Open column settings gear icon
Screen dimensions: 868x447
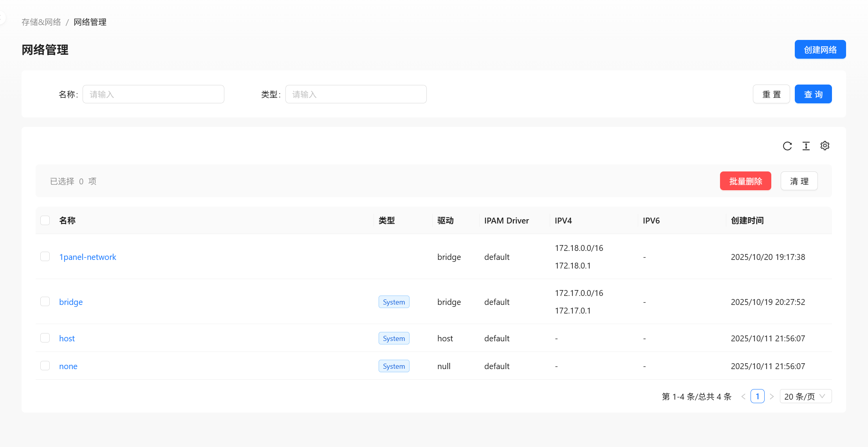(825, 146)
